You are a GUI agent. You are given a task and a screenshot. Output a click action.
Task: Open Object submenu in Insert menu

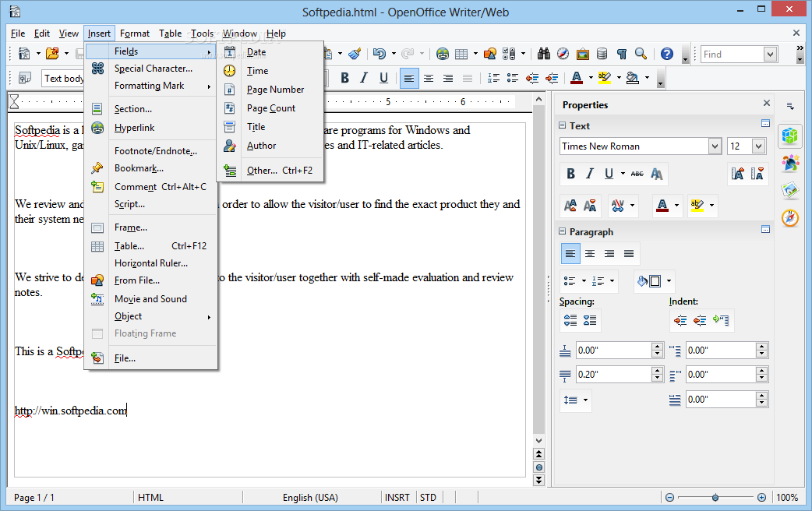click(x=150, y=316)
